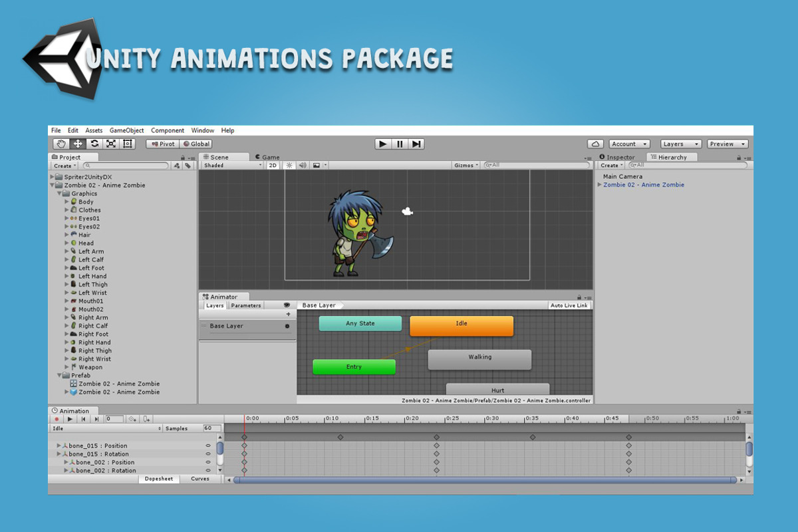Screen dimensions: 798x532
Task: Collapse the Graphics folder
Action: (60, 194)
